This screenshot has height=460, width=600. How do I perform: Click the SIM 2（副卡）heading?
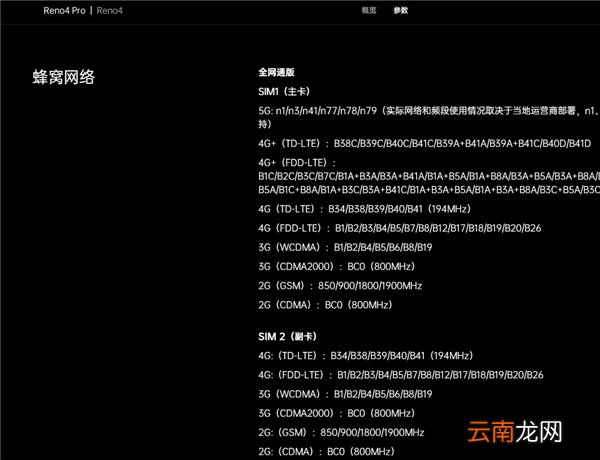[288, 336]
